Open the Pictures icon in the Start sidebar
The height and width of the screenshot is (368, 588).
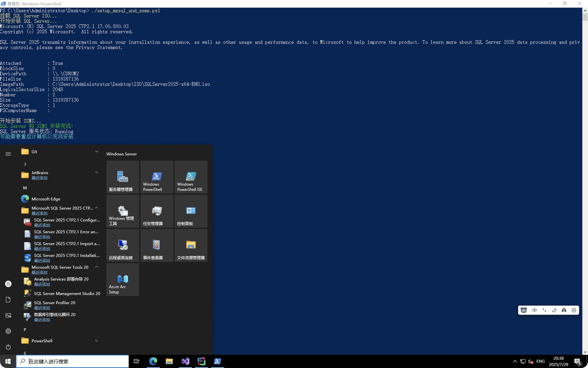point(8,315)
